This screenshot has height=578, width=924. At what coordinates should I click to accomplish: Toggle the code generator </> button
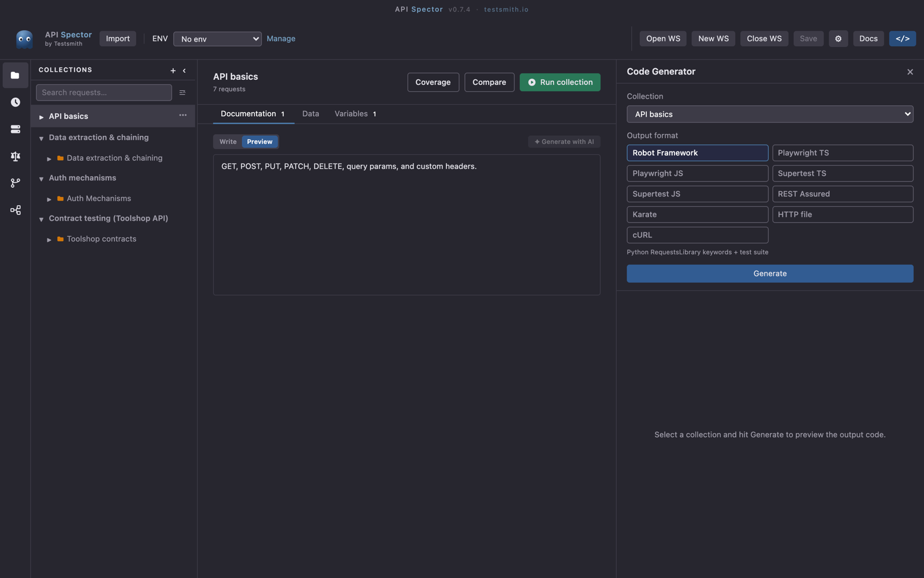tap(902, 39)
